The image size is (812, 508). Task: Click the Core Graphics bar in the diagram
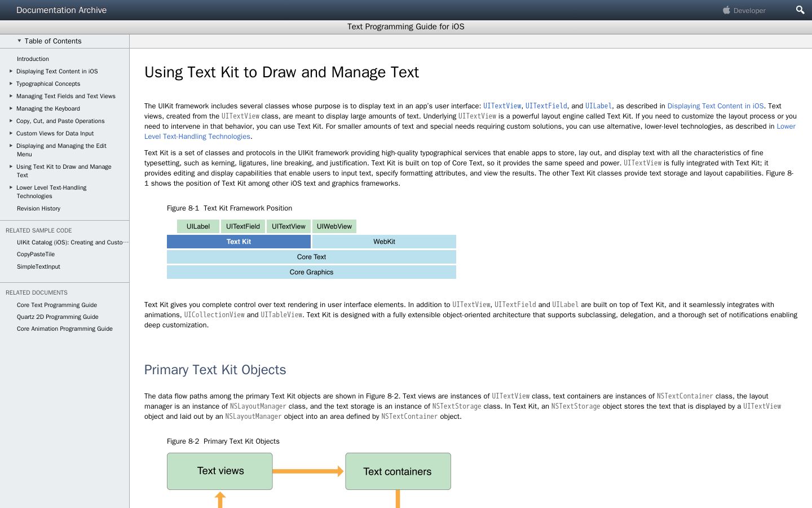point(311,272)
